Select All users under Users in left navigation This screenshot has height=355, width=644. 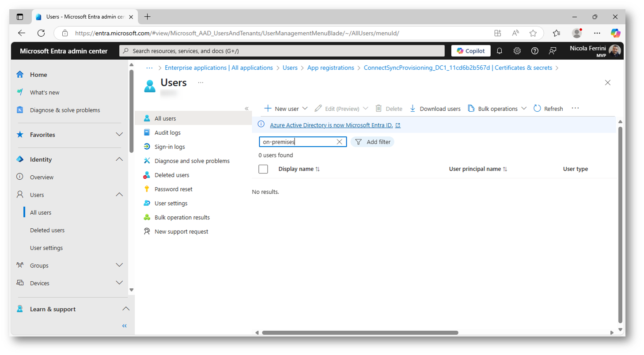point(41,212)
